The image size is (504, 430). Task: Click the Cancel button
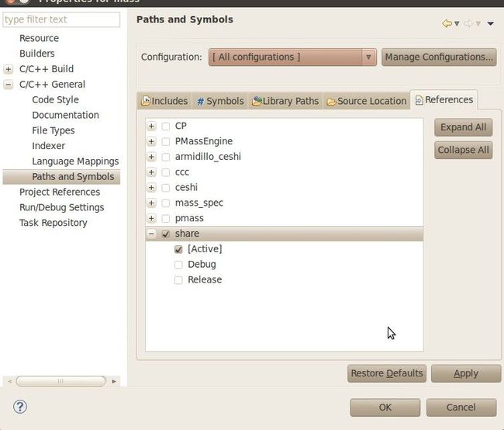461,407
